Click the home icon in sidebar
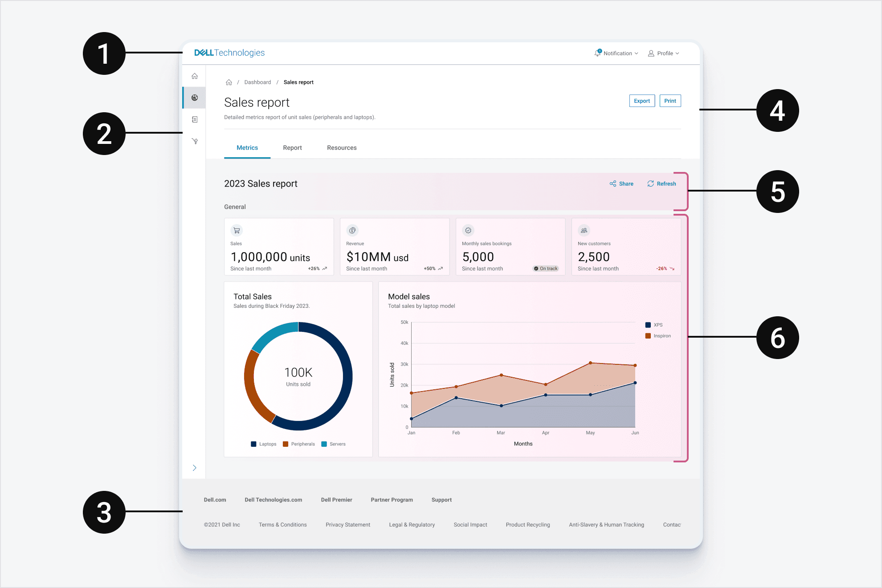Image resolution: width=882 pixels, height=588 pixels. coord(195,76)
